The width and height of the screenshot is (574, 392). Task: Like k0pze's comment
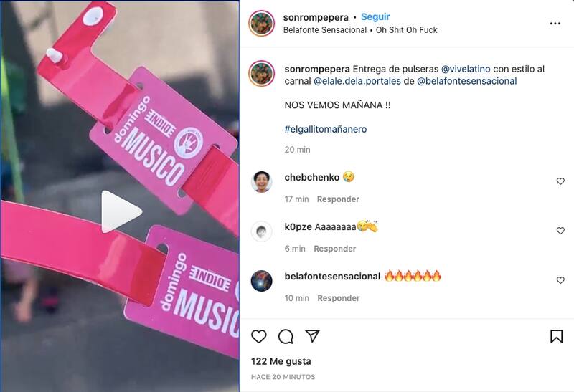point(560,230)
